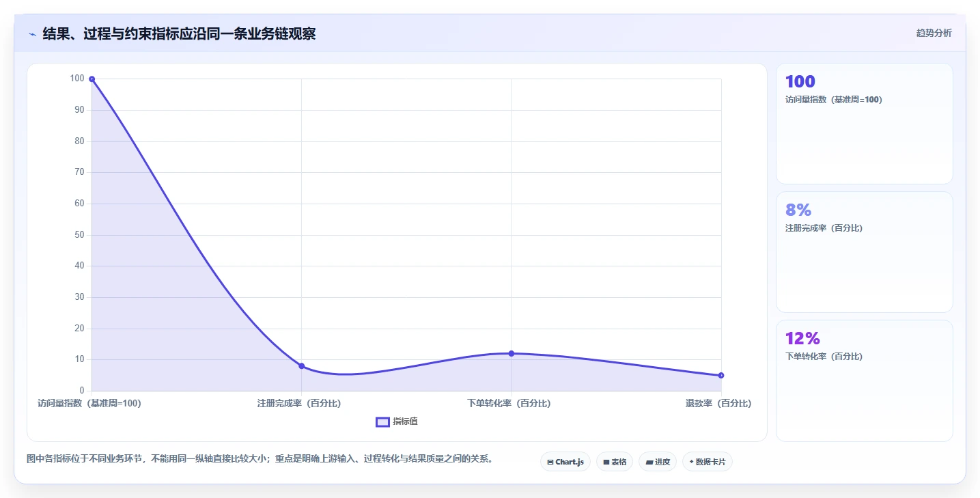Click the data point for 下单转化率
This screenshot has height=498, width=980.
(x=511, y=353)
